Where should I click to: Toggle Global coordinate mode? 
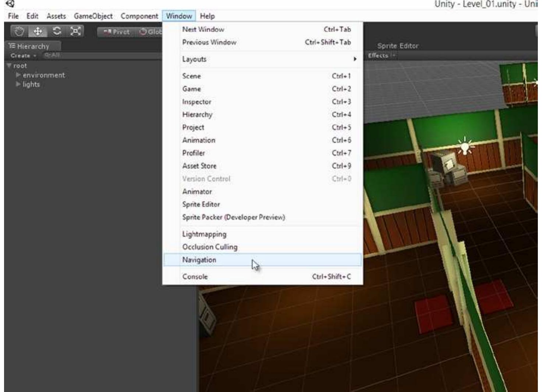pyautogui.click(x=153, y=32)
